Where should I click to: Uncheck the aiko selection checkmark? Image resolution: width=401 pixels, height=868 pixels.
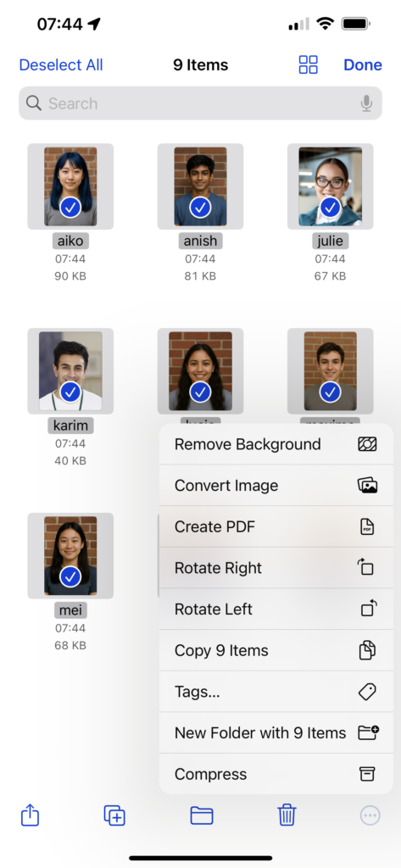pyautogui.click(x=70, y=208)
